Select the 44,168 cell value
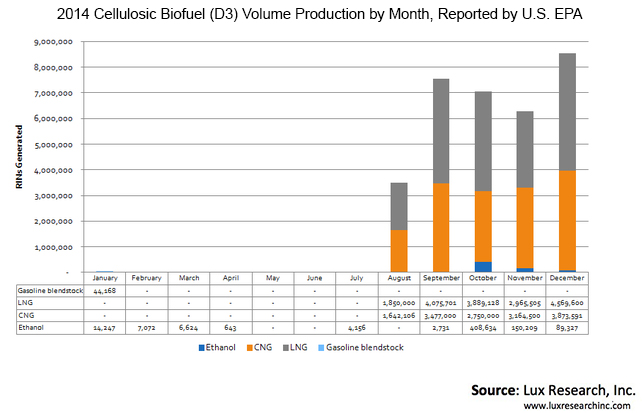The width and height of the screenshot is (642, 413). click(x=105, y=291)
